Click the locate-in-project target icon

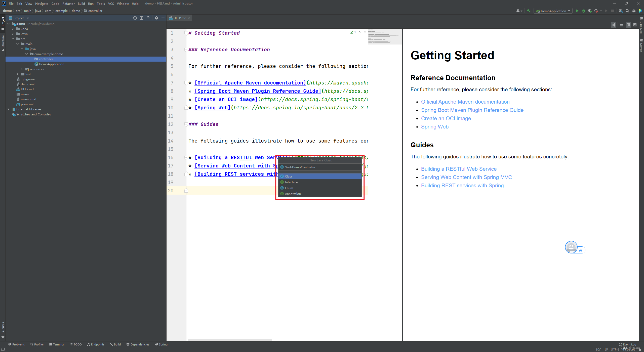click(135, 18)
